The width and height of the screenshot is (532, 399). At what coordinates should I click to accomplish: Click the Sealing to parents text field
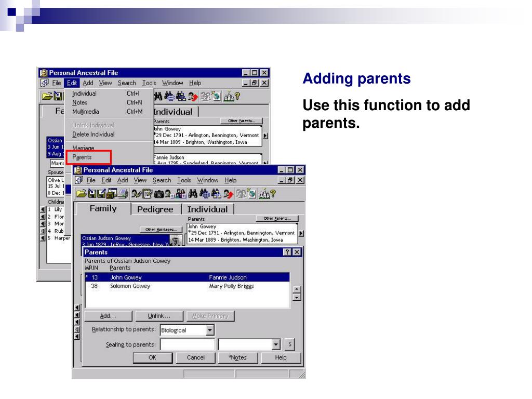(x=188, y=345)
